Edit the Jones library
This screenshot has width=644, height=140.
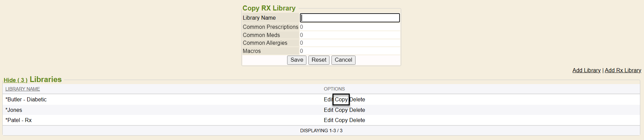(328, 110)
